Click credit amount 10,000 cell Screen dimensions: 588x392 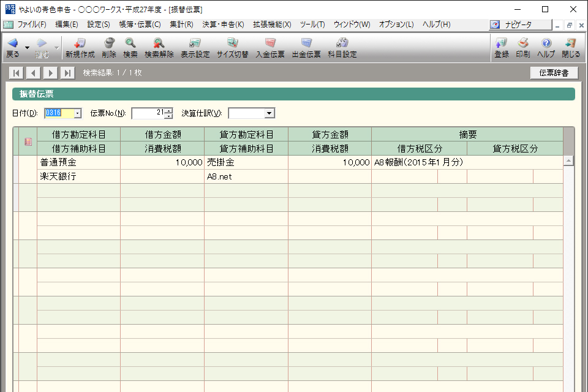[x=330, y=162]
